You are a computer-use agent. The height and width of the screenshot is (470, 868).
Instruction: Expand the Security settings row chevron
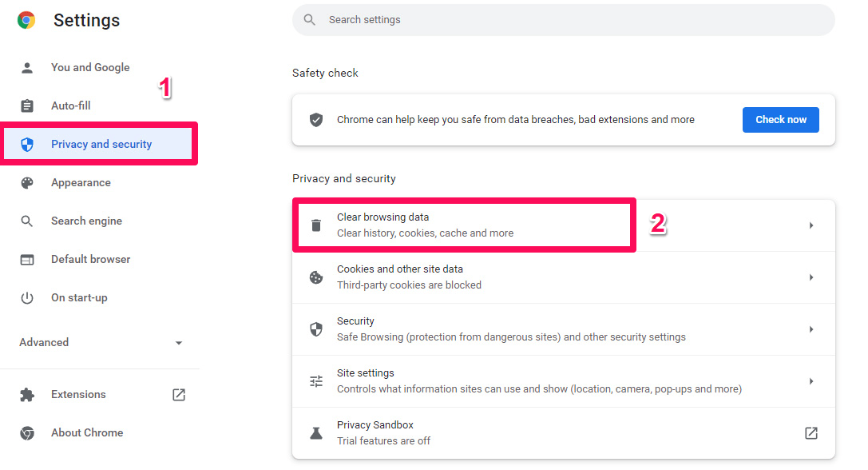(811, 329)
